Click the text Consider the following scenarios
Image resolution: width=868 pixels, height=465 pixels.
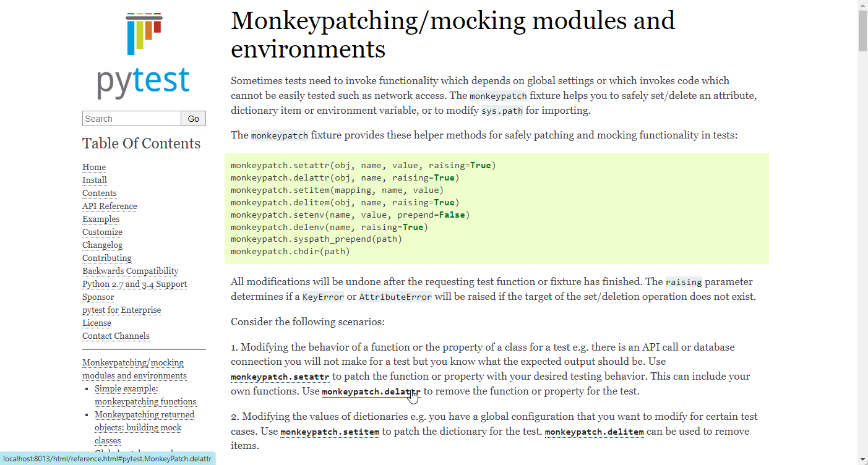coord(307,322)
